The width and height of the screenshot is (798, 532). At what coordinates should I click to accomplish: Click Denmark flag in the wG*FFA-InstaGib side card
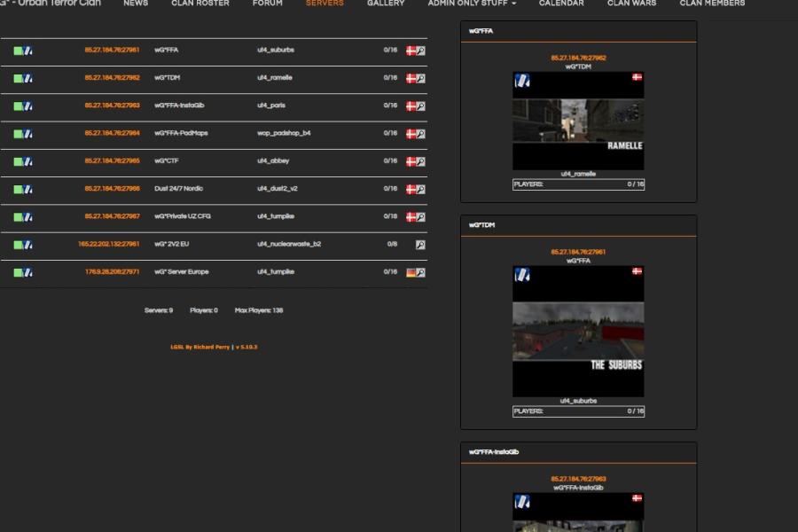click(x=637, y=498)
